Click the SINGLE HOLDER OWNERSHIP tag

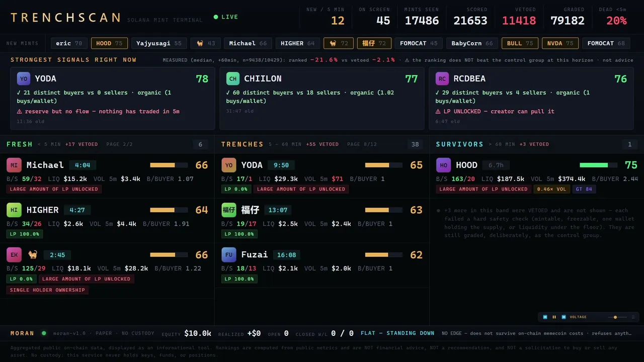[x=48, y=290]
